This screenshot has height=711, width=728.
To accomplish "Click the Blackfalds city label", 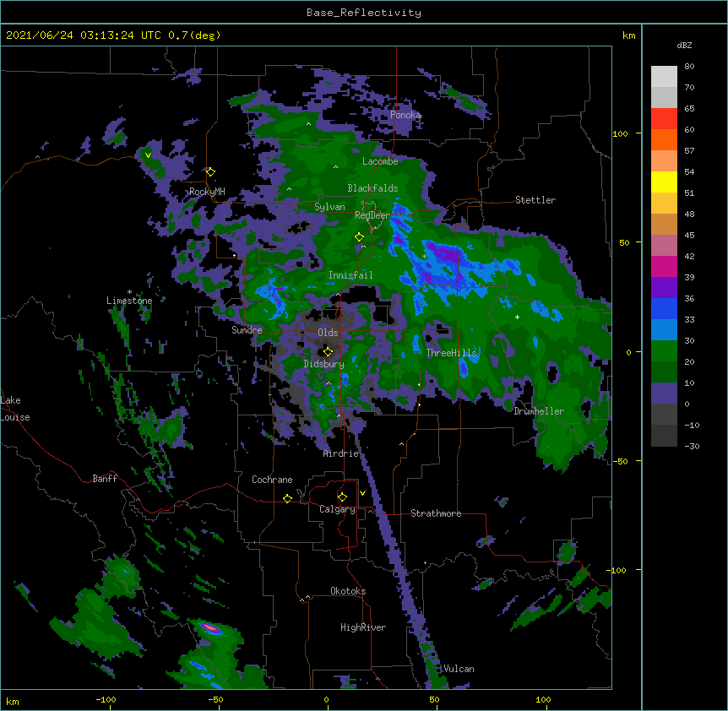I will pos(372,188).
